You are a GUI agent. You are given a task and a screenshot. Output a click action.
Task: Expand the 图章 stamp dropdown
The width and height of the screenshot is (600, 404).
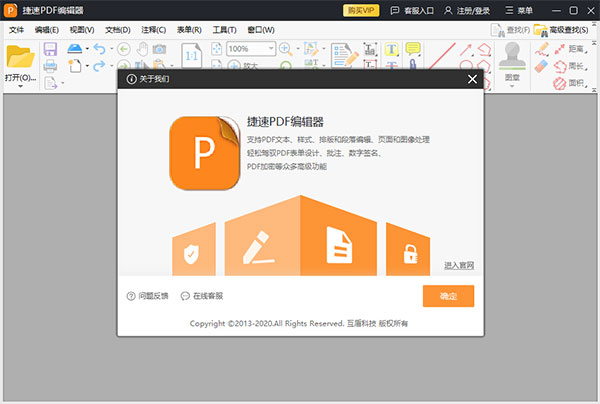[x=512, y=86]
